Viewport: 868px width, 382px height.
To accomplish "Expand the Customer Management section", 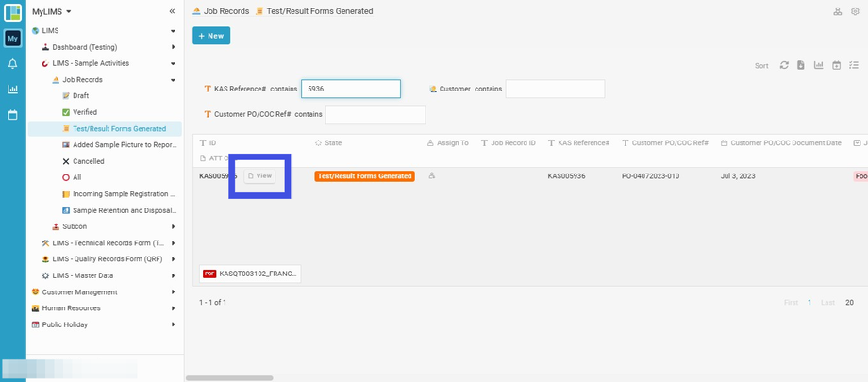I will click(174, 292).
